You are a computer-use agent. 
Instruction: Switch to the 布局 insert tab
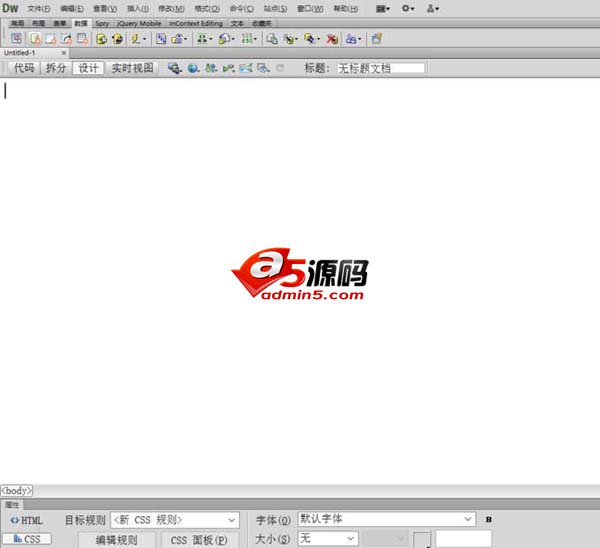[x=38, y=24]
